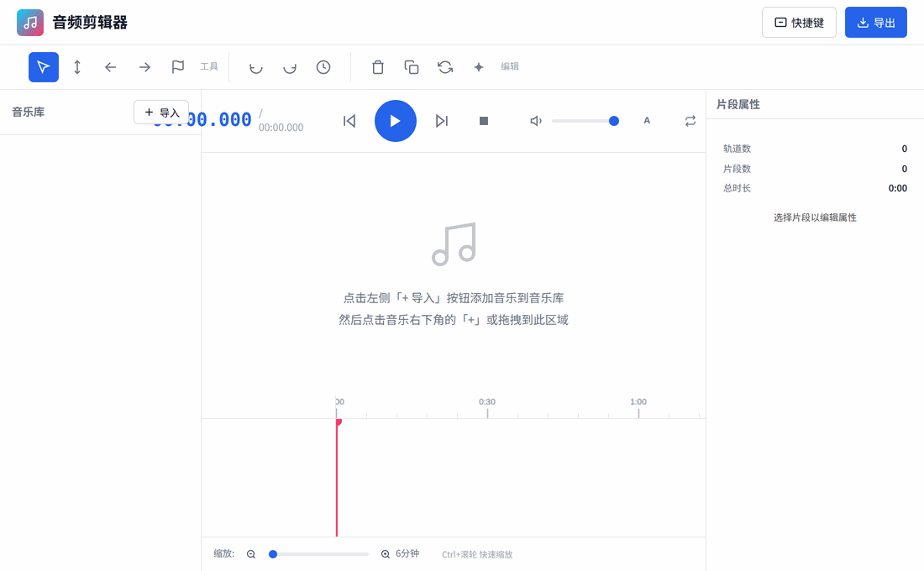Select the vertical double-arrow split tool

77,67
